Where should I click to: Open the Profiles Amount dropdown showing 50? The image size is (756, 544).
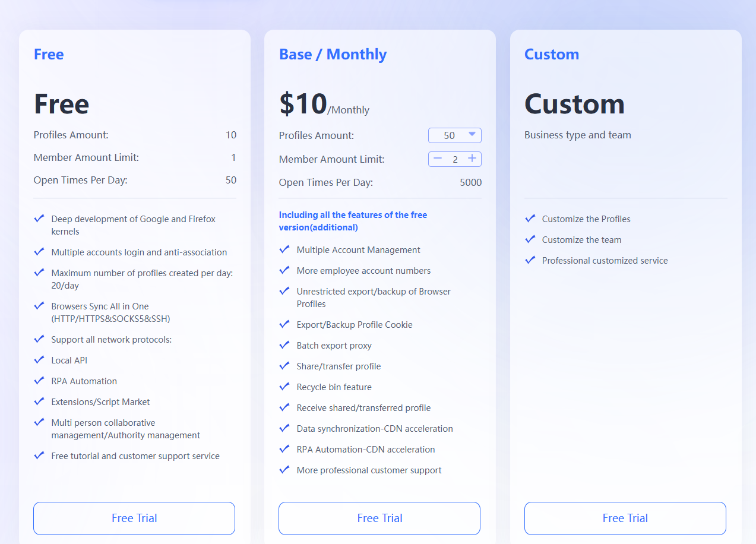tap(455, 135)
